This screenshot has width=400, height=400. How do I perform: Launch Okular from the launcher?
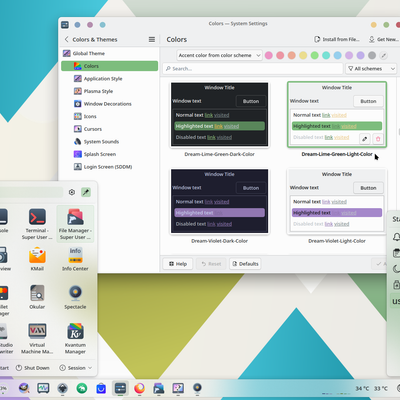point(37,297)
